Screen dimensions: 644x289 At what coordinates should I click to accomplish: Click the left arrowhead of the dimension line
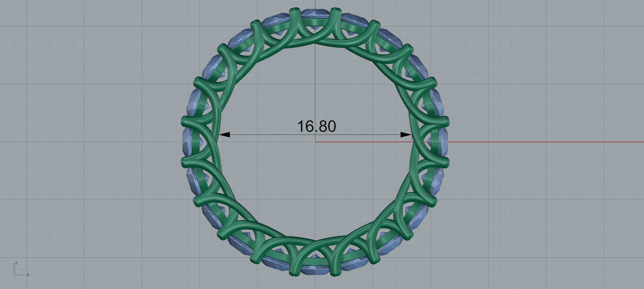coord(224,135)
